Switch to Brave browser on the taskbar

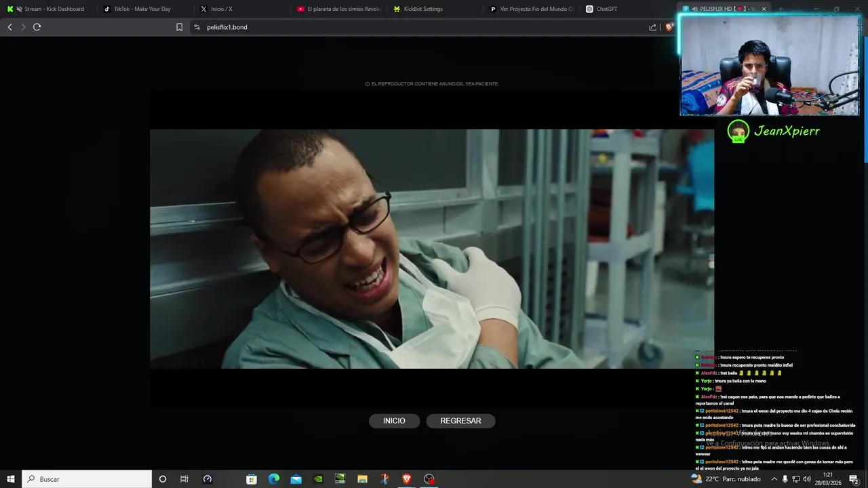[407, 479]
